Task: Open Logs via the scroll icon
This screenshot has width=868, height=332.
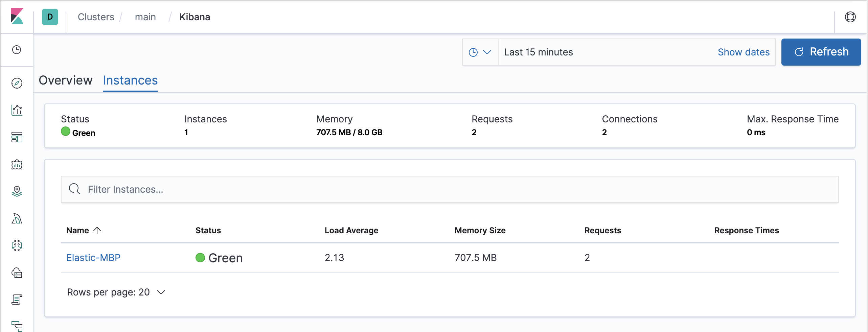Action: (x=17, y=300)
